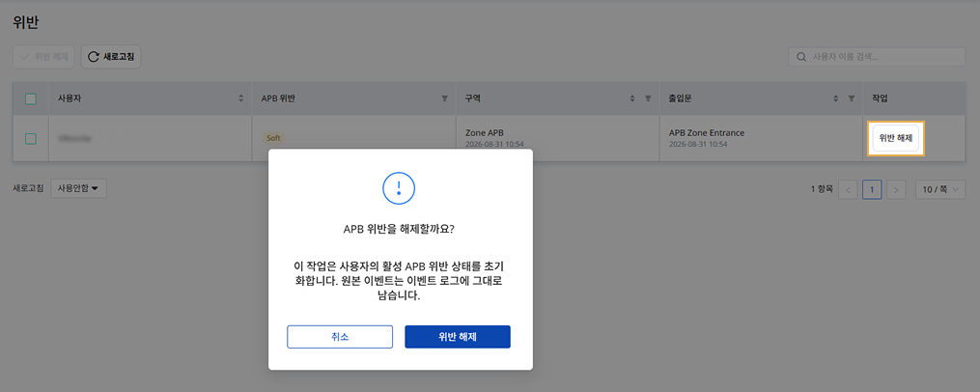
Task: Click the highlighted 위반 해제 button in the row
Action: pyautogui.click(x=896, y=139)
